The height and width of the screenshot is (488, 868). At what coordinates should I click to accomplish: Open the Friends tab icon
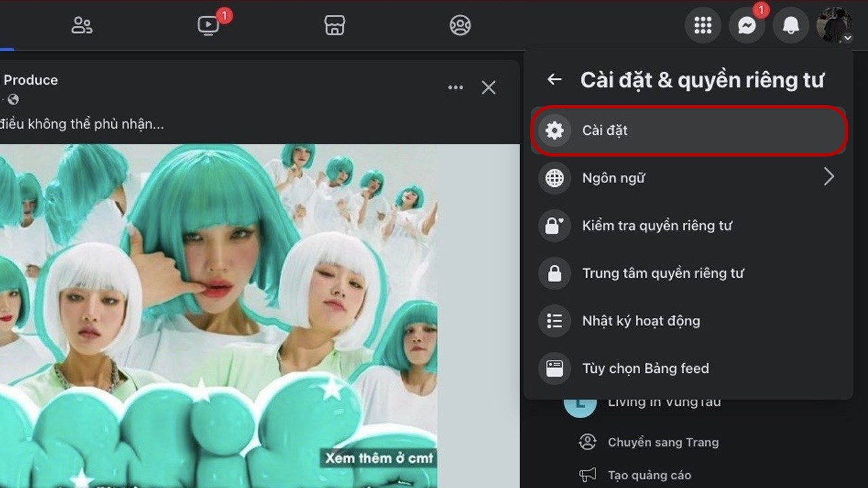(x=82, y=26)
